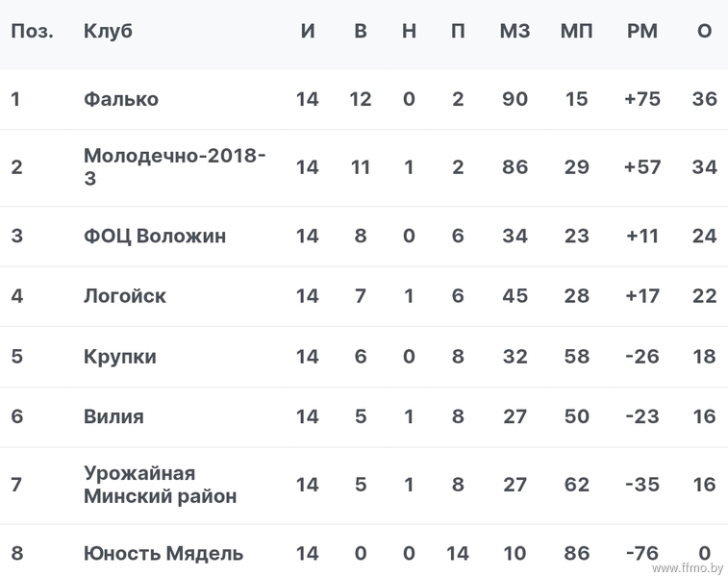Click the МЗ goals scored header
The image size is (728, 577).
click(x=515, y=31)
